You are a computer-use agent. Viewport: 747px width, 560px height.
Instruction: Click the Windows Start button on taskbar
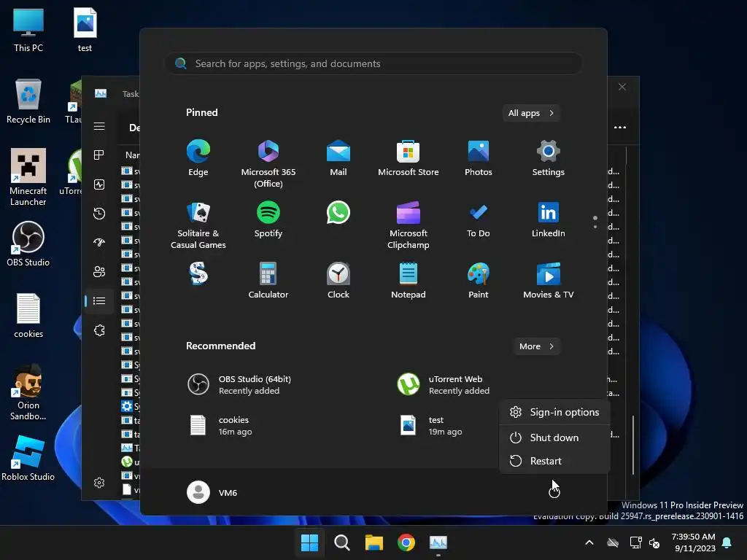(309, 542)
